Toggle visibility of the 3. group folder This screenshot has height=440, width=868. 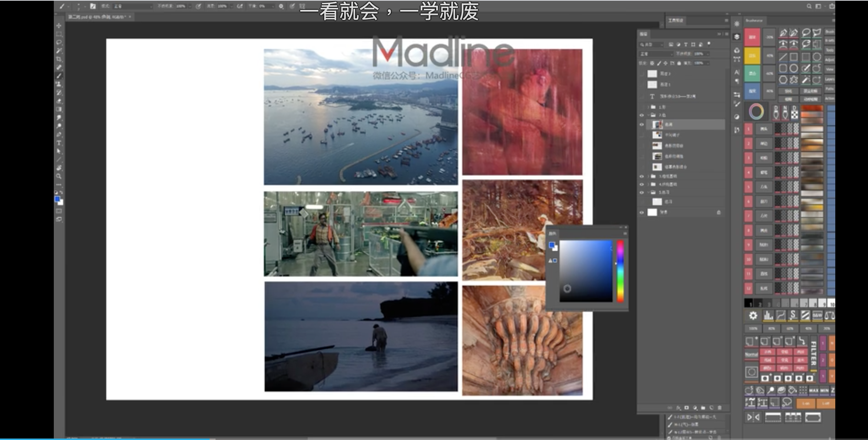[642, 176]
